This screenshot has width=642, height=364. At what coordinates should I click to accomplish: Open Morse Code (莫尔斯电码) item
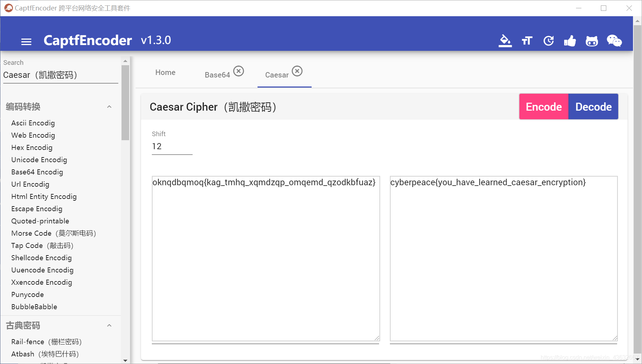tap(54, 233)
